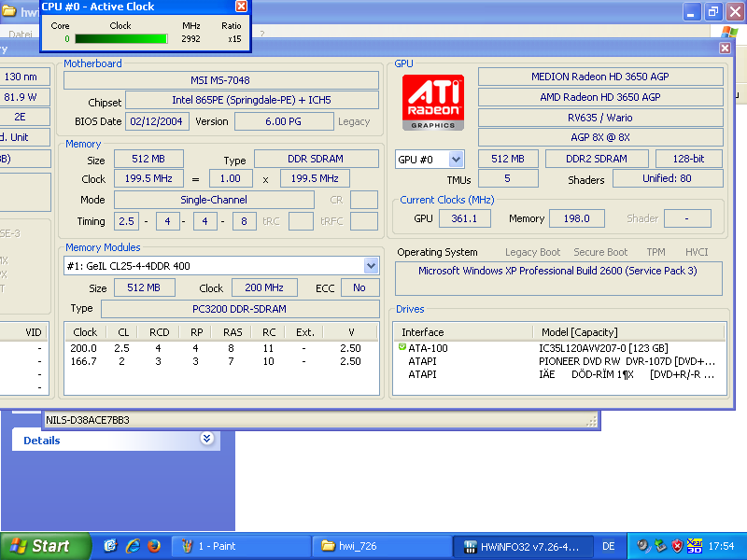Click the DE language indicator
Screen dimensions: 747x560
click(x=609, y=546)
